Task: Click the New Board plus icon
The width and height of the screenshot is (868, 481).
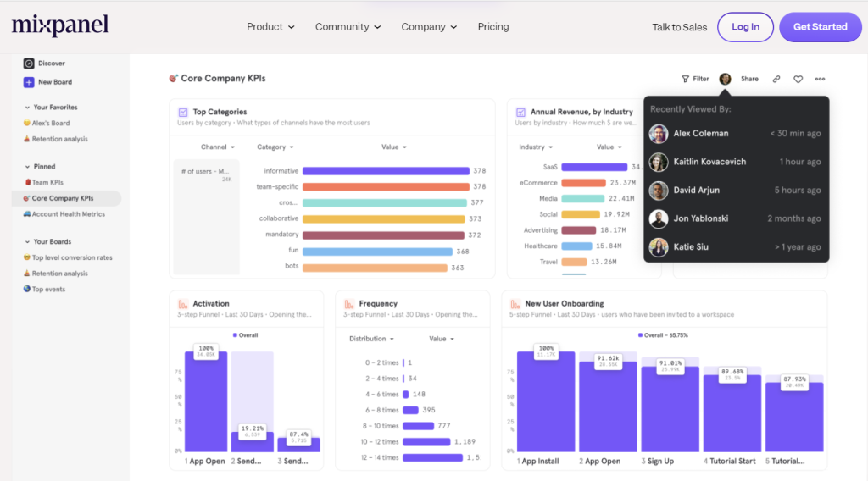Action: 29,82
